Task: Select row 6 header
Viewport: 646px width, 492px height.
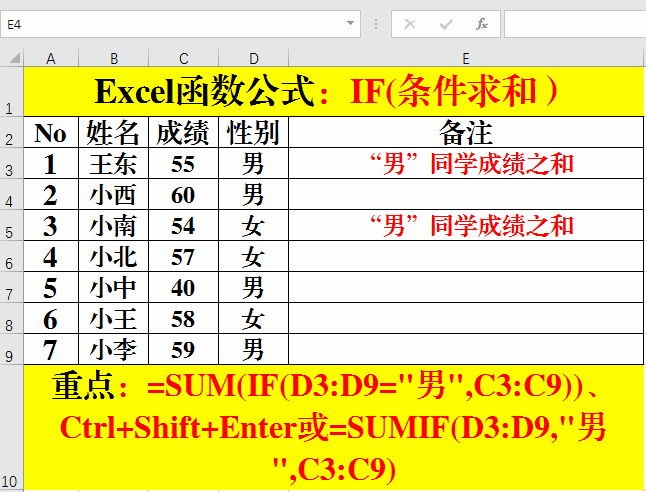Action: [x=12, y=256]
